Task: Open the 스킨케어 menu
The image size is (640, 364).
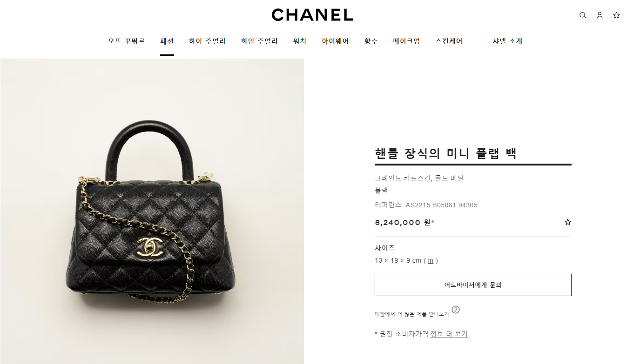Action: point(449,41)
